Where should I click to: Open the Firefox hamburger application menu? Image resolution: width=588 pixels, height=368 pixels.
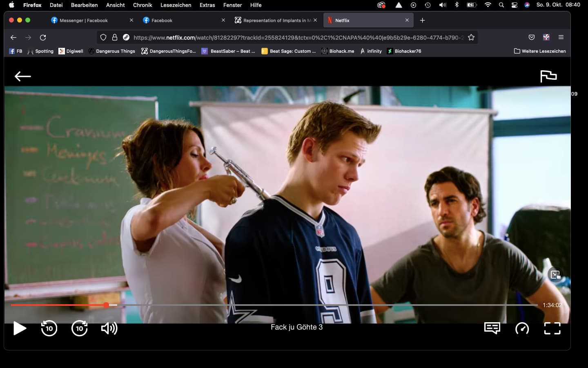(561, 37)
